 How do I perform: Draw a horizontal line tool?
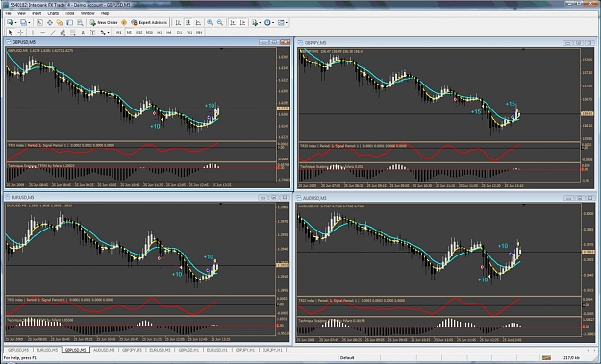pos(43,32)
